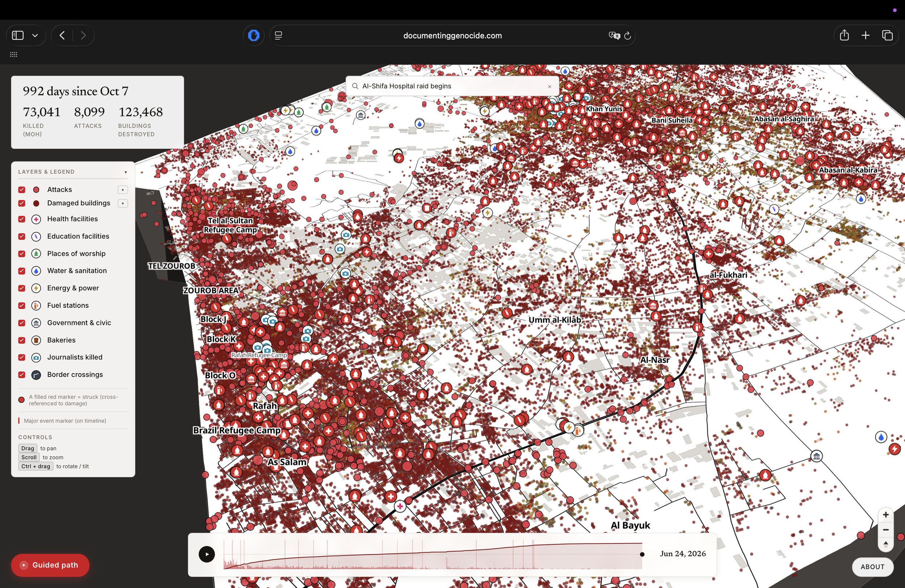Uncheck the Education facilities layer
This screenshot has width=905, height=588.
pyautogui.click(x=22, y=236)
